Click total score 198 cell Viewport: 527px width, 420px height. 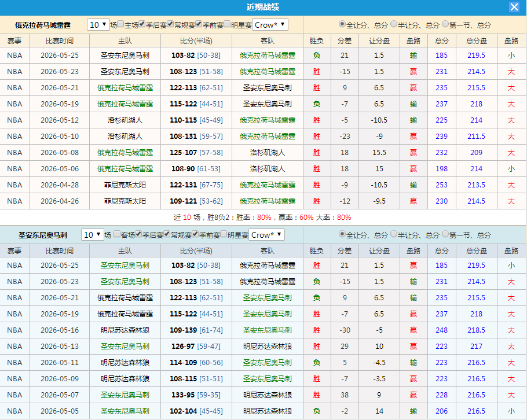tap(442, 168)
